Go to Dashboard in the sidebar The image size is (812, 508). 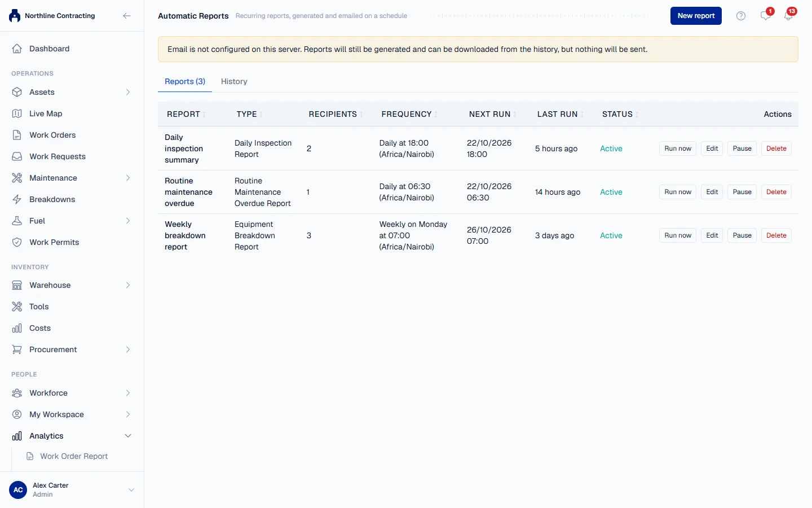72,49
